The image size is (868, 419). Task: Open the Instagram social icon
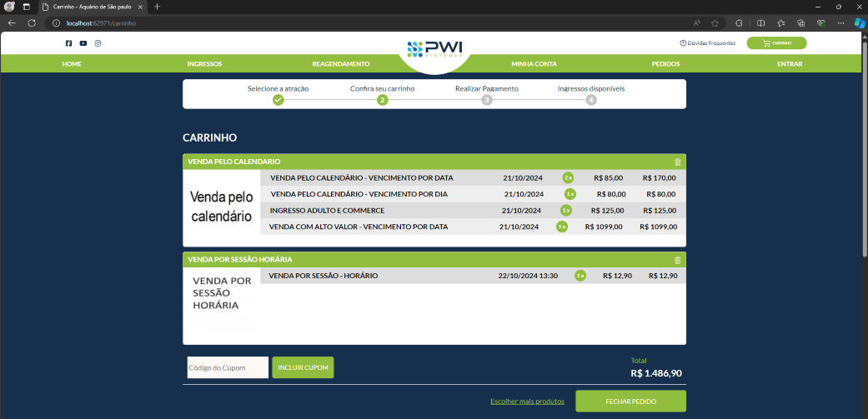click(x=98, y=43)
